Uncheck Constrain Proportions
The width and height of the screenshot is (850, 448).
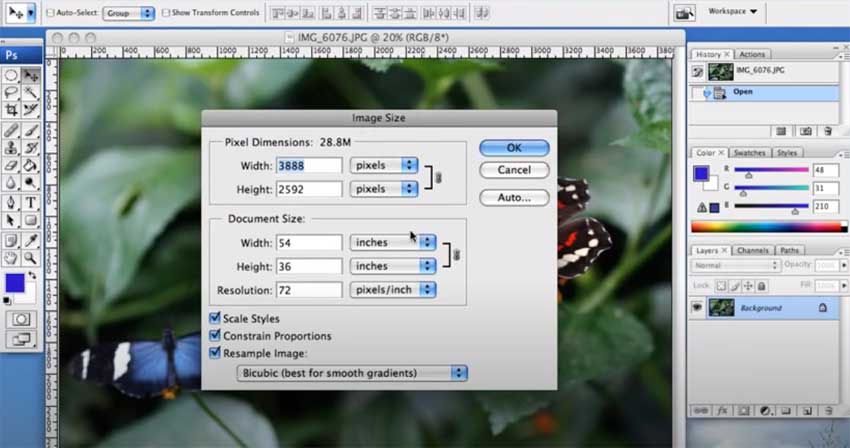coord(215,336)
